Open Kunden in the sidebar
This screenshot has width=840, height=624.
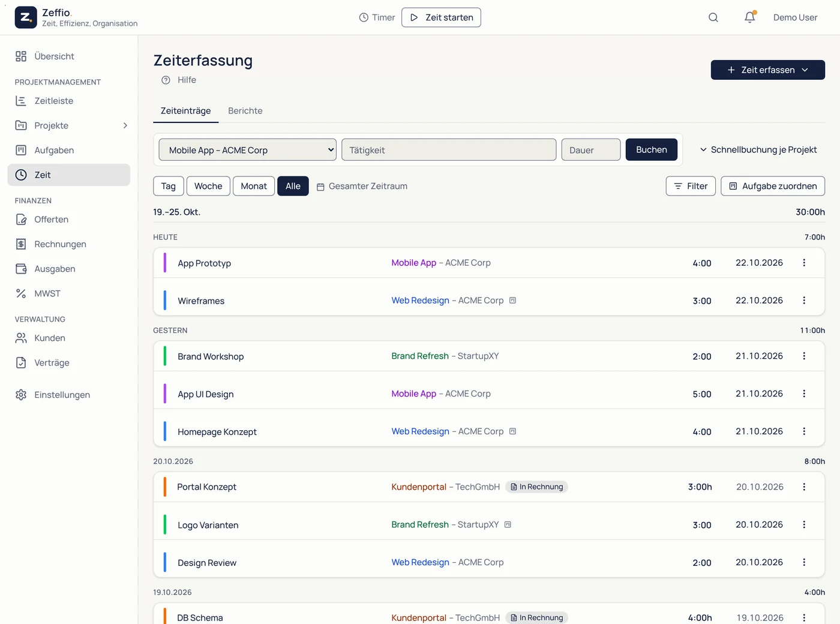point(69,338)
